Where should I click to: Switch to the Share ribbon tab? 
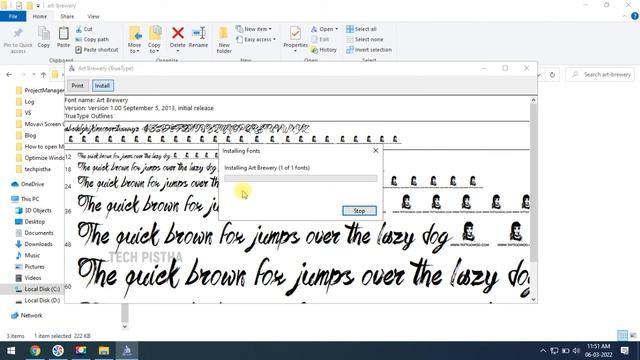point(67,16)
